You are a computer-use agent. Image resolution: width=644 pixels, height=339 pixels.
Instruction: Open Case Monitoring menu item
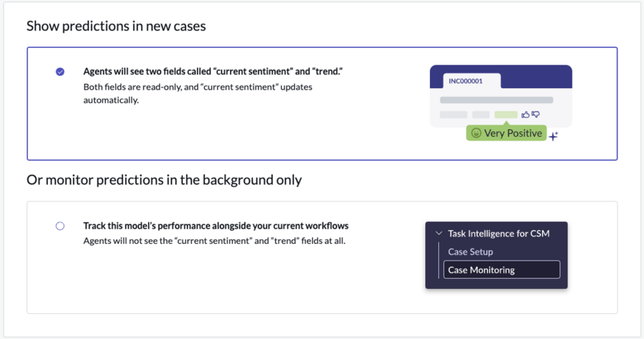[x=501, y=270]
